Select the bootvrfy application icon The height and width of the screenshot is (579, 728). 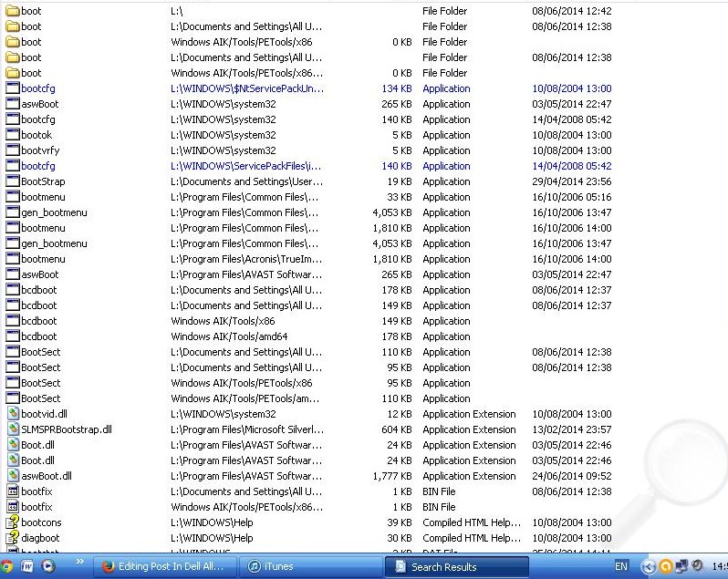click(x=13, y=150)
